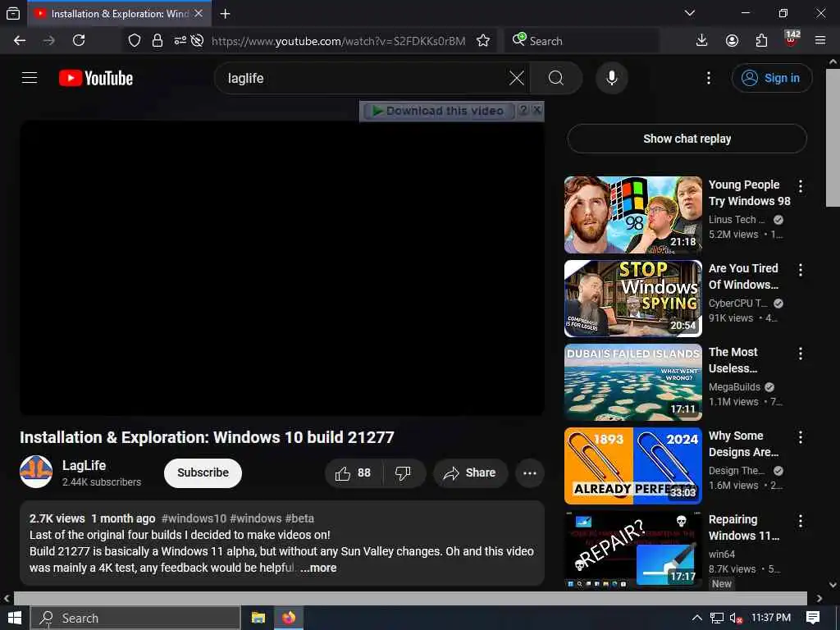Open the paperclip Already Perfect thumbnail
The height and width of the screenshot is (630, 840).
[632, 466]
